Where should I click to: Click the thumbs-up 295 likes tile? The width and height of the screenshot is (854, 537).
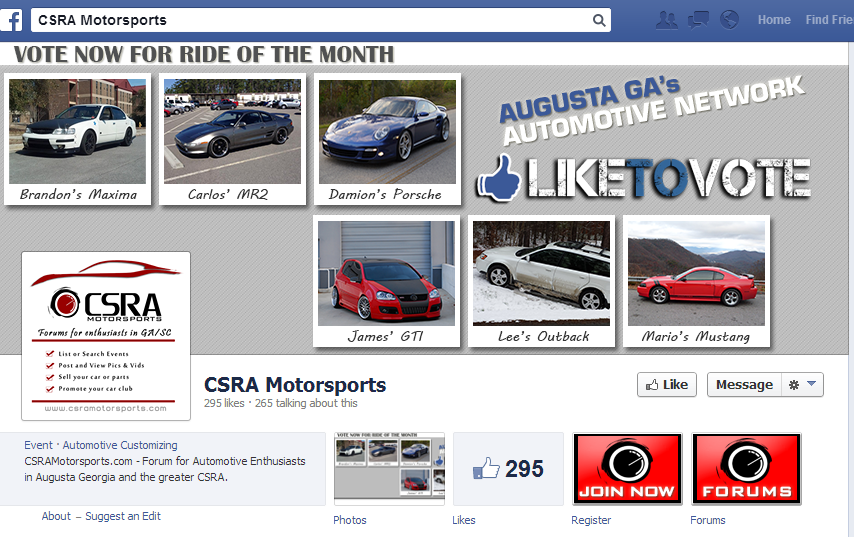coord(509,469)
